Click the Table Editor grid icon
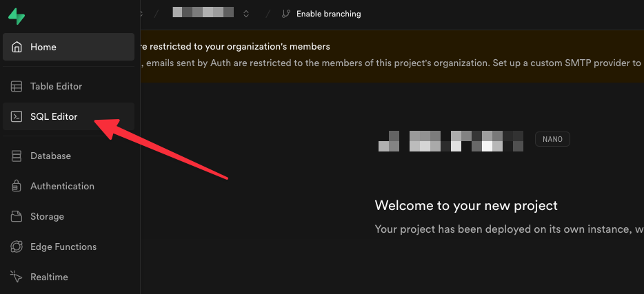Viewport: 644px width, 294px height. click(x=17, y=87)
